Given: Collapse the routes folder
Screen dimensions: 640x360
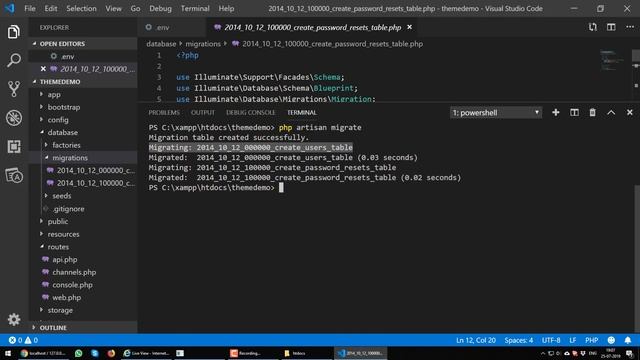Looking at the screenshot, I should 58,247.
